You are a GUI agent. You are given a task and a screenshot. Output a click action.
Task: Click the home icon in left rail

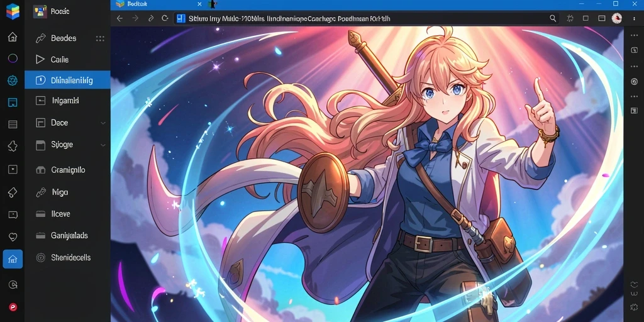(x=13, y=37)
